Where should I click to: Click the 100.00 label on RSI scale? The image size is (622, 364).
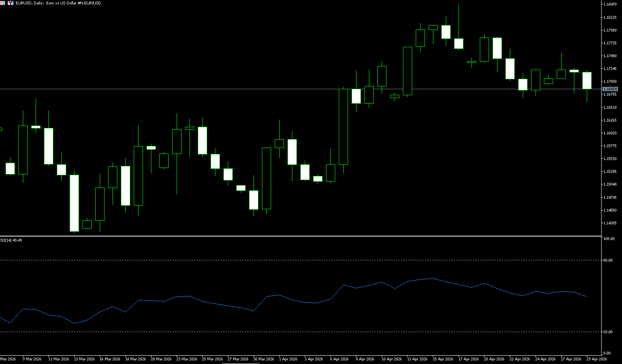tap(608, 239)
